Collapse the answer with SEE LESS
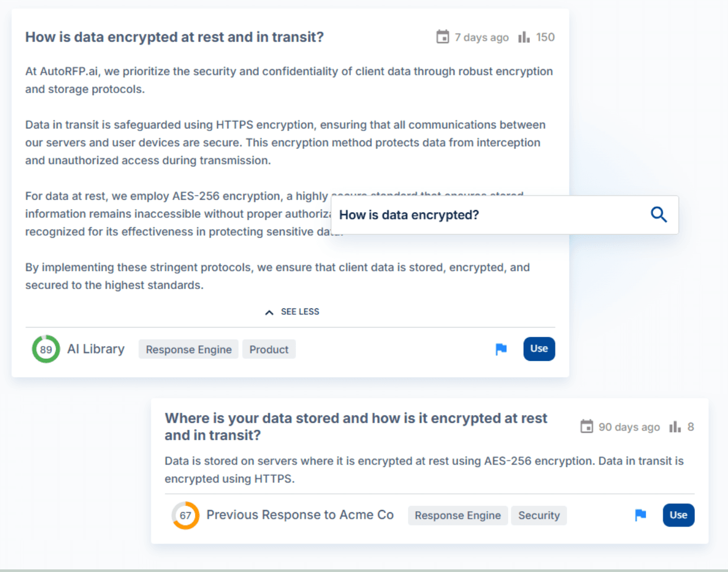 [292, 311]
